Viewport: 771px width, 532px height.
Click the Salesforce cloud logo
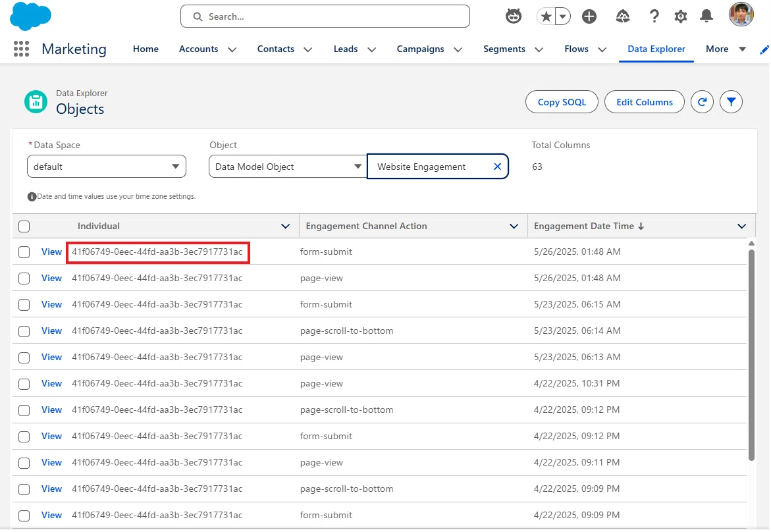click(x=30, y=16)
